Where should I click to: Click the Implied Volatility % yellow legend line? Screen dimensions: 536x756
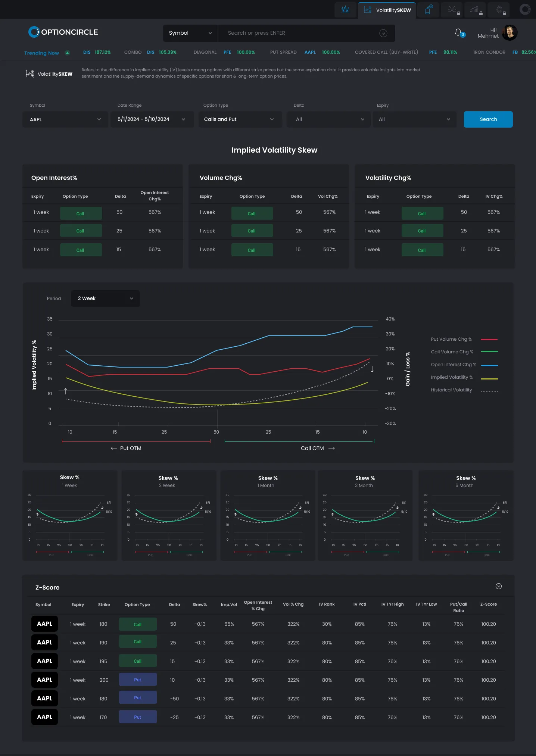[x=489, y=379]
